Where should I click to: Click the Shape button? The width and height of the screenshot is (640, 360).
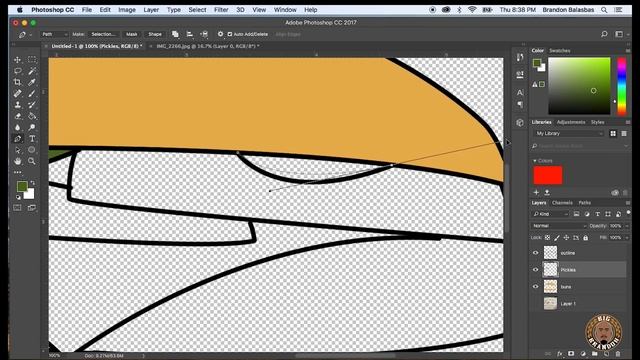[155, 34]
